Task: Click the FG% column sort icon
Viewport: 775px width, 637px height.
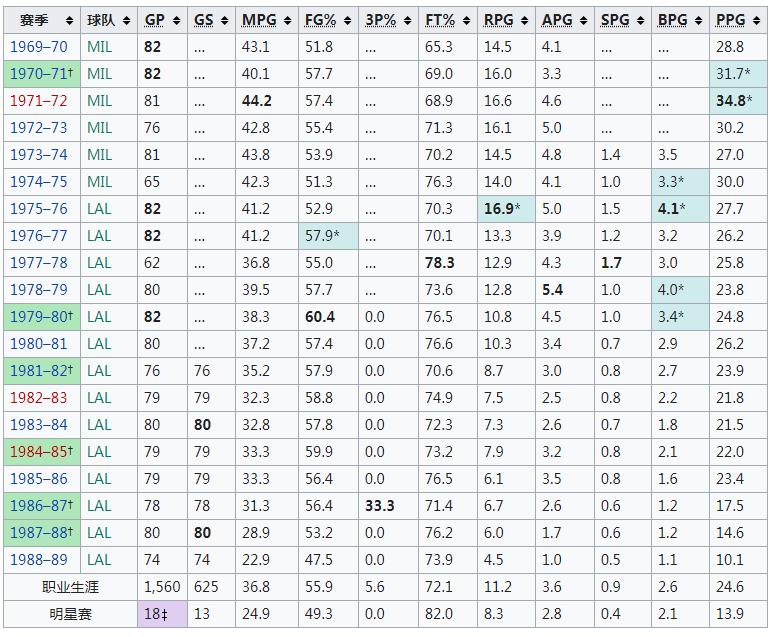Action: click(x=346, y=20)
